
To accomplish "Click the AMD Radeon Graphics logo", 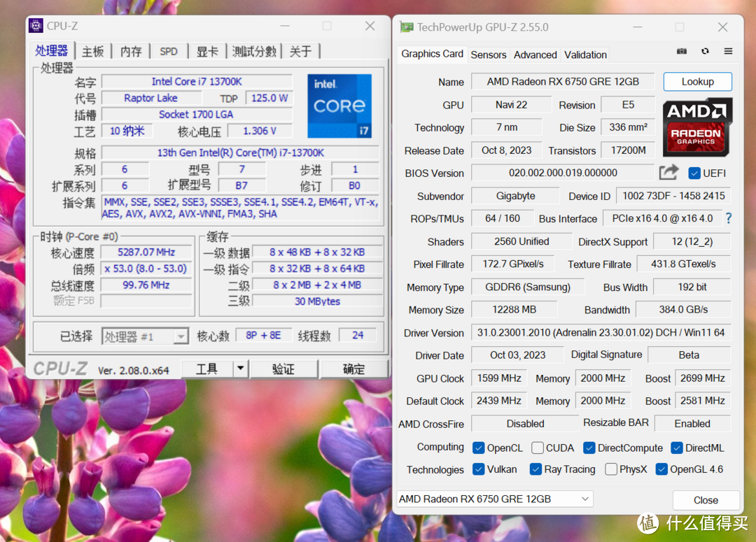I will click(697, 128).
